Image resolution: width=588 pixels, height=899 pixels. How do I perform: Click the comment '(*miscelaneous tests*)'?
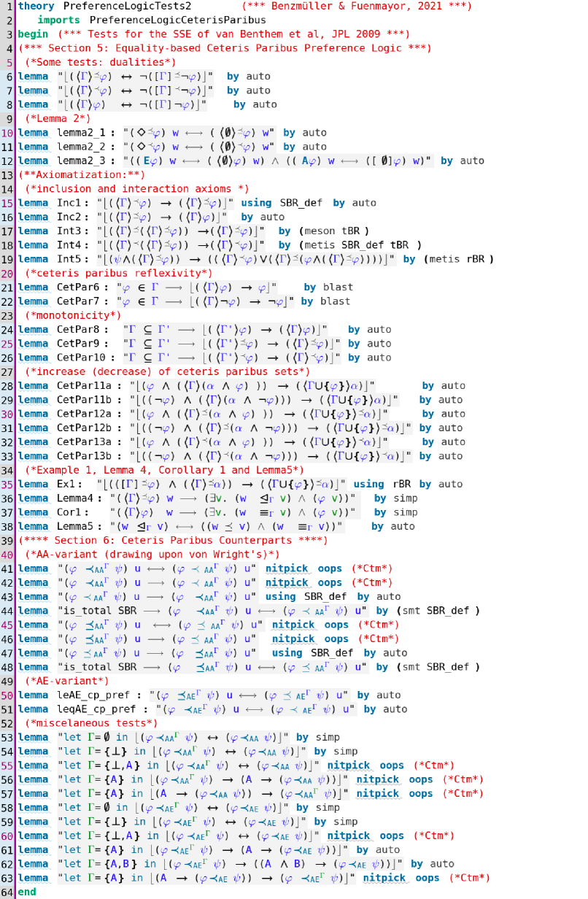[90, 722]
